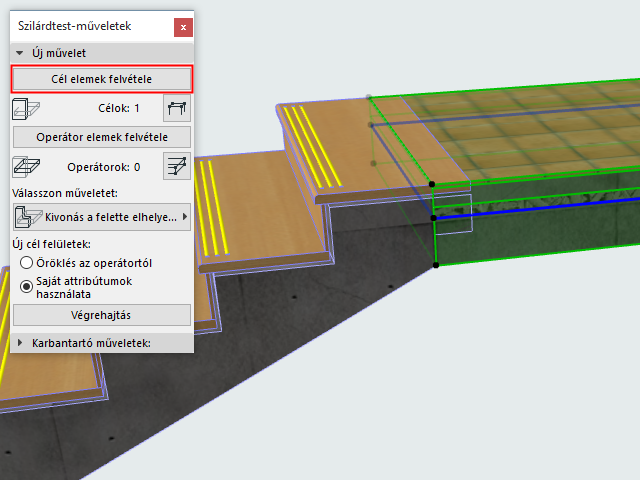This screenshot has height=480, width=640.
Task: Click the 'Cél elemek felvétele' button
Action: click(x=102, y=79)
